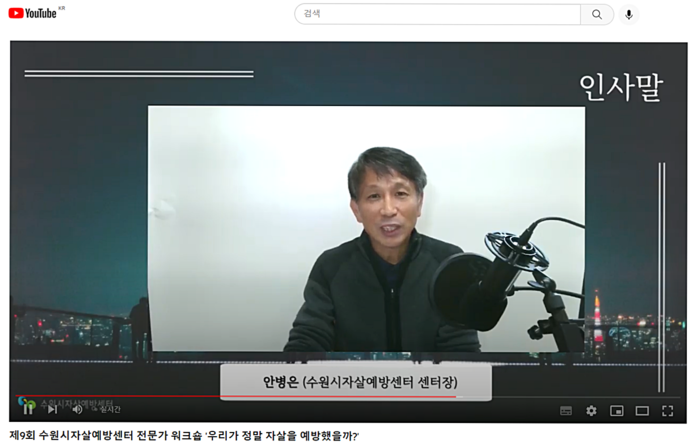699x442 pixels.
Task: Click the 실시간 live indicator label
Action: pos(109,409)
